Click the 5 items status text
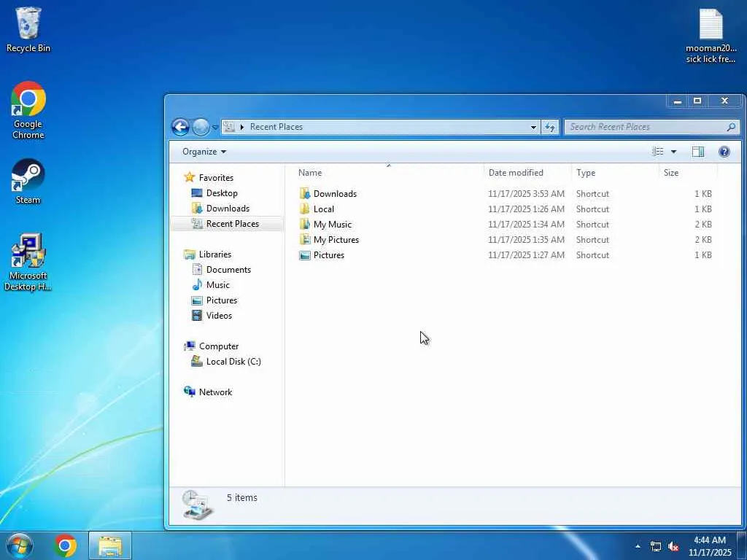 point(242,497)
